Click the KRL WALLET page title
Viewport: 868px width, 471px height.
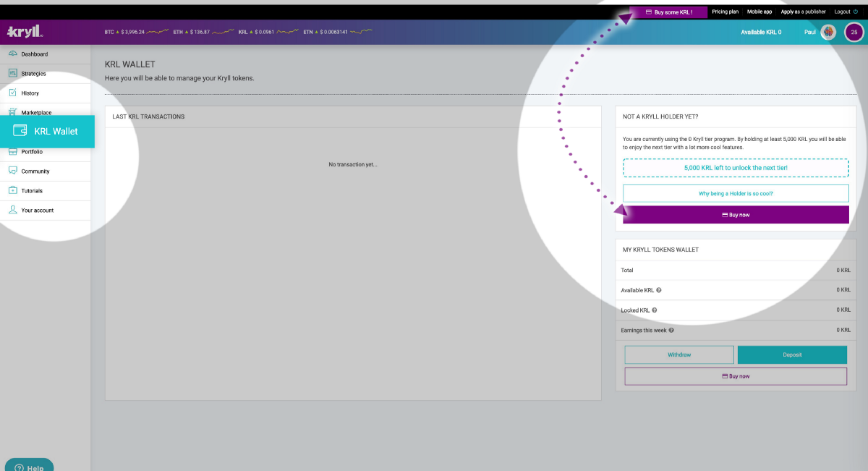click(x=130, y=64)
